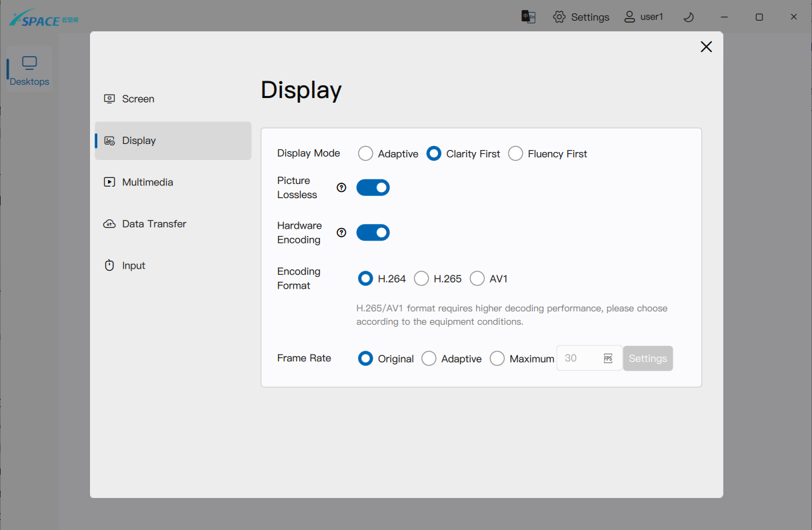Screen dimensions: 812x530
Task: Open the Screen settings section
Action: pos(138,99)
